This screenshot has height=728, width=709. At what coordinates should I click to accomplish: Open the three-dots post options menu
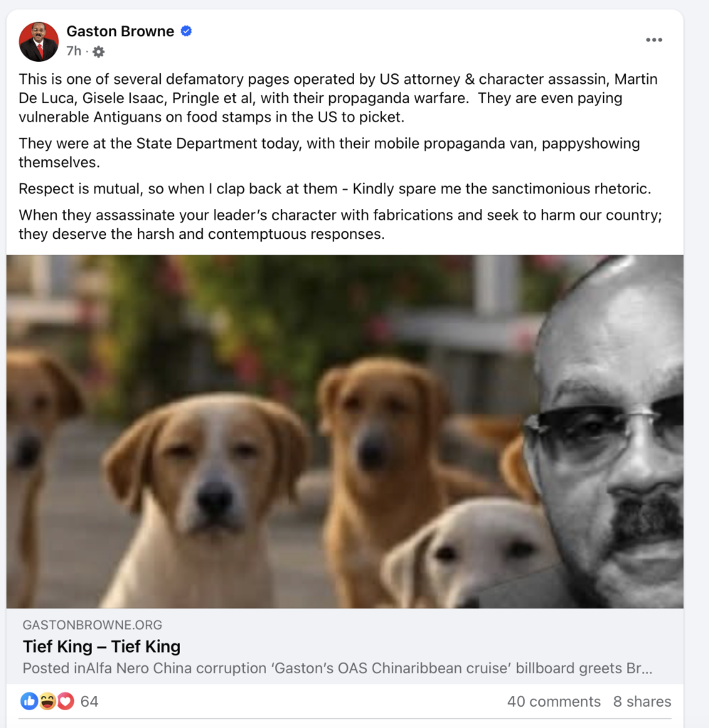coord(654,40)
